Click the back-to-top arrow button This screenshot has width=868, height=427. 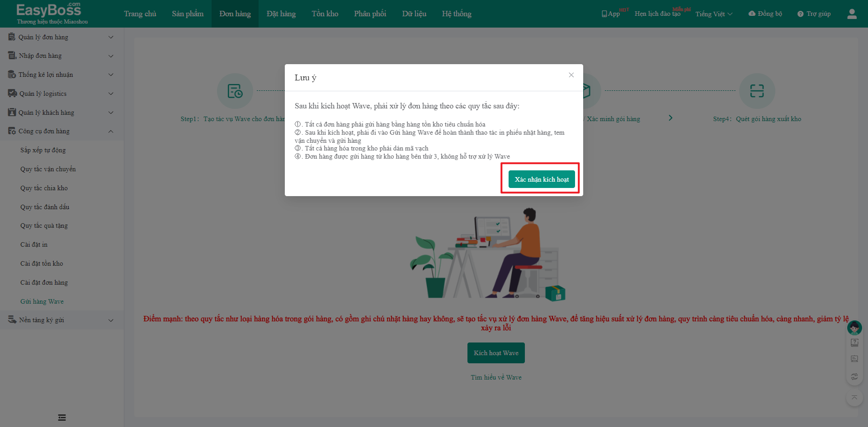coord(854,398)
